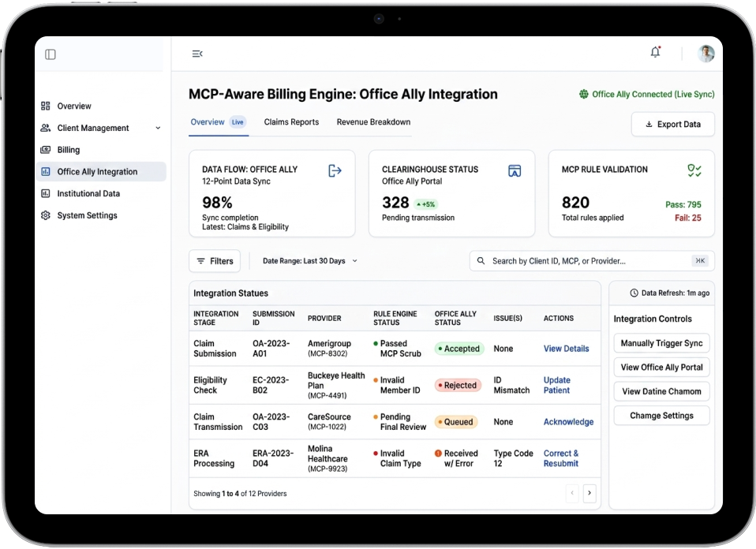The width and height of the screenshot is (756, 549).
Task: Click the Fail: 25 value
Action: coord(687,218)
